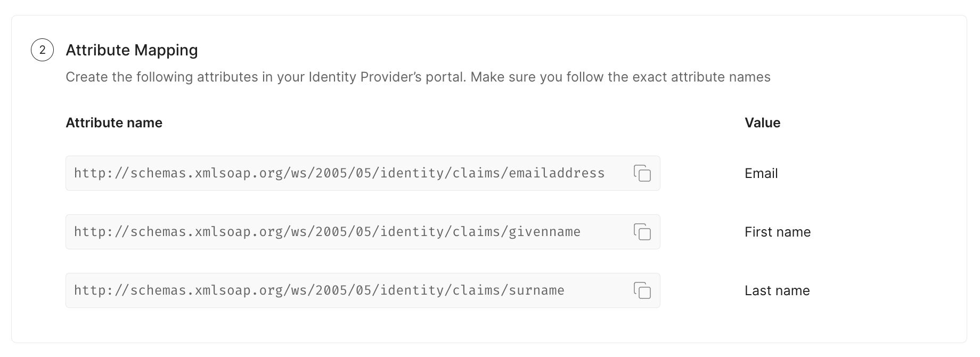Click the step 2 circle indicator
The image size is (980, 357).
click(x=42, y=50)
